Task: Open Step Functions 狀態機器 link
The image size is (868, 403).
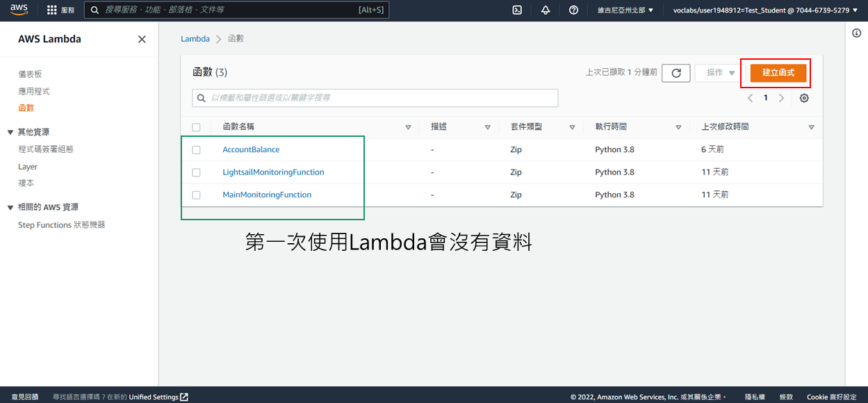Action: pyautogui.click(x=62, y=225)
